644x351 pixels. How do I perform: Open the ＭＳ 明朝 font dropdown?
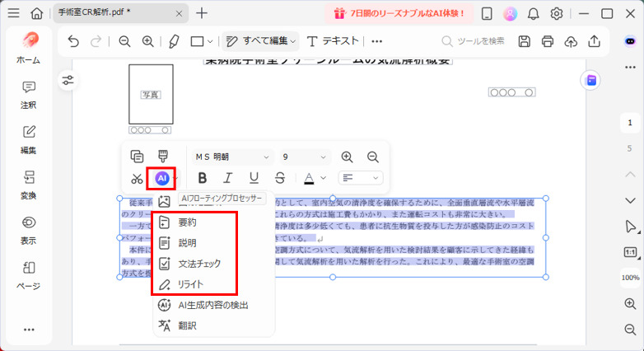(x=232, y=157)
